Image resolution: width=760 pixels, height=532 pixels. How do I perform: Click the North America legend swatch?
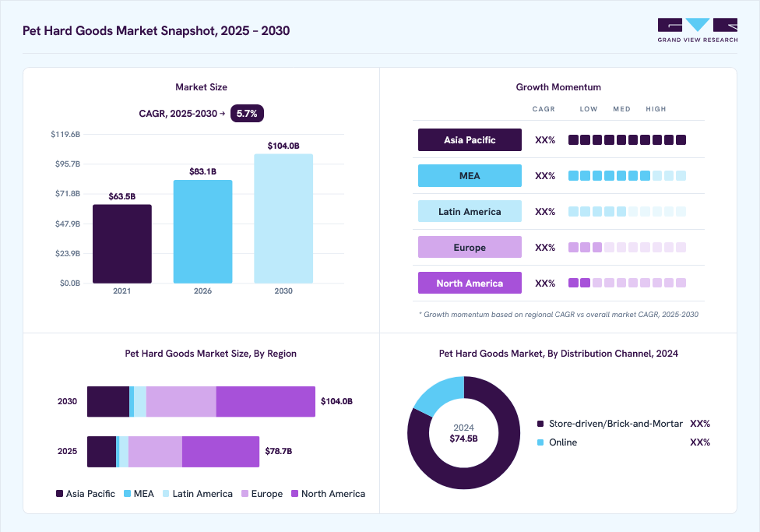(x=294, y=494)
